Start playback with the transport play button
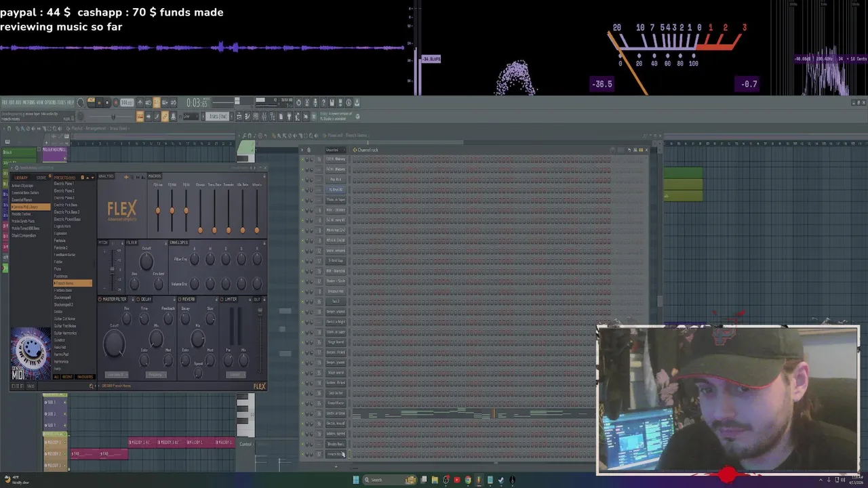Image resolution: width=868 pixels, height=488 pixels. (99, 102)
